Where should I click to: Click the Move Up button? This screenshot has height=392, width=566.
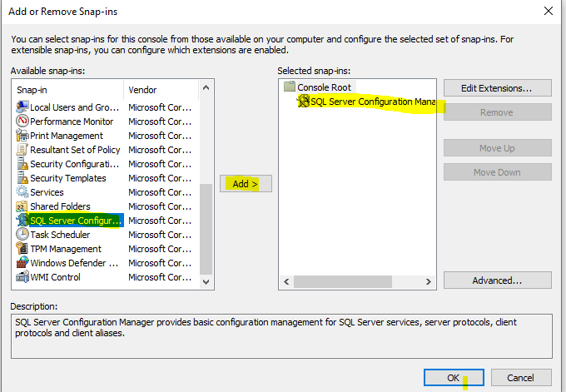498,148
